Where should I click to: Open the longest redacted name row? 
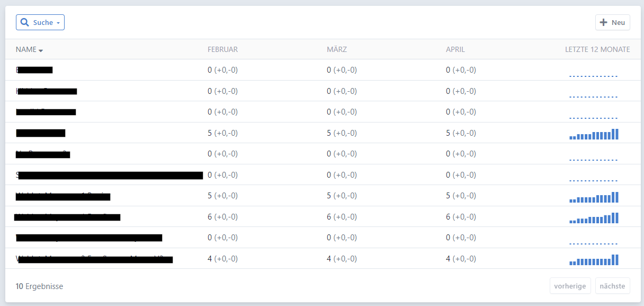pos(110,175)
